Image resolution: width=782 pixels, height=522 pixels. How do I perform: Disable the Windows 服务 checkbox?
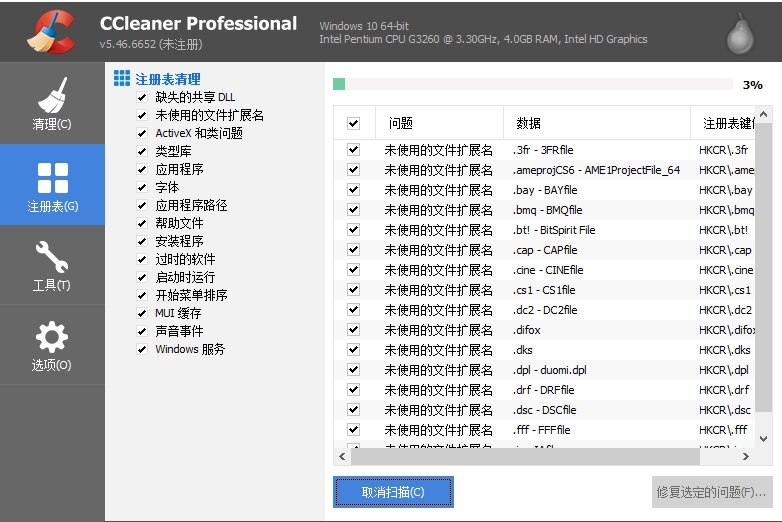point(142,350)
